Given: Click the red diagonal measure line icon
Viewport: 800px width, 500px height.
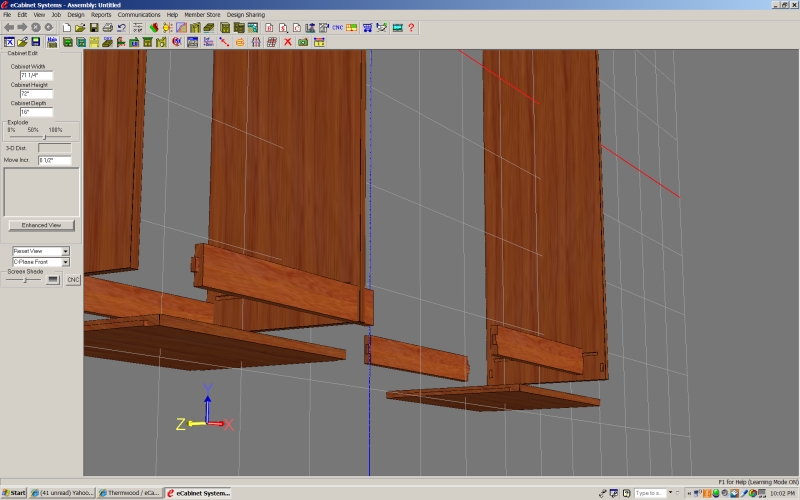Looking at the screenshot, I should (224, 42).
